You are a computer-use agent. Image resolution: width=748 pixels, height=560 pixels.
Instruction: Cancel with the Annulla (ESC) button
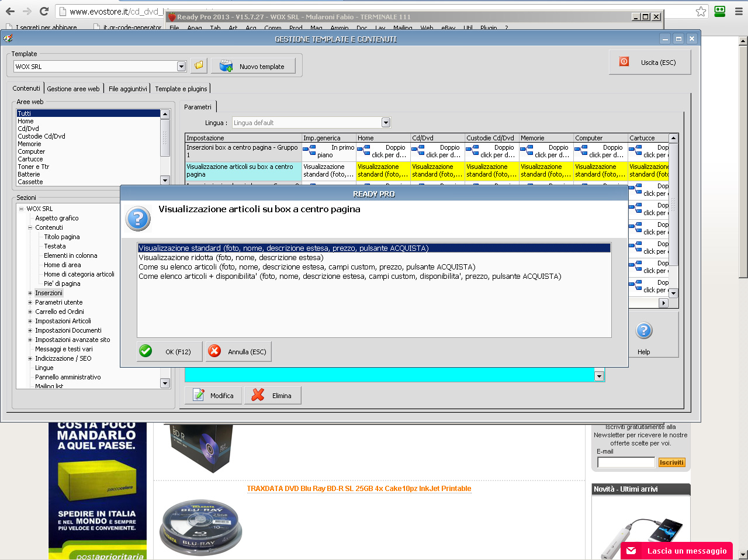point(239,351)
